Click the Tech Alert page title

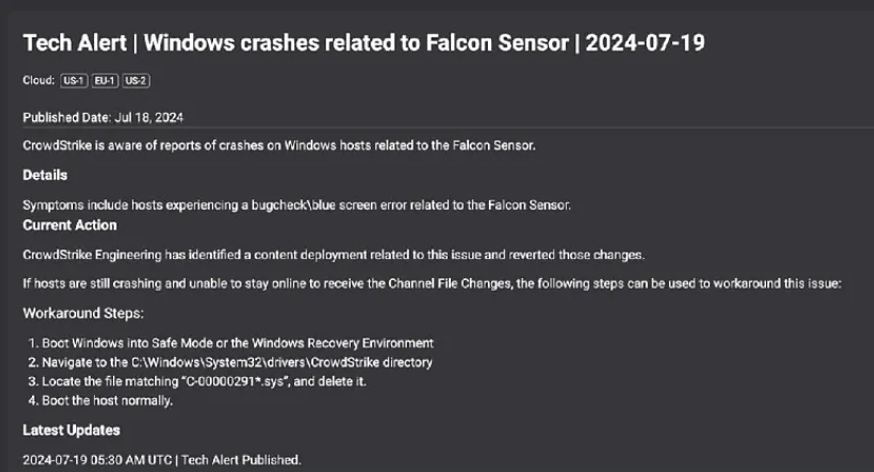pyautogui.click(x=370, y=44)
